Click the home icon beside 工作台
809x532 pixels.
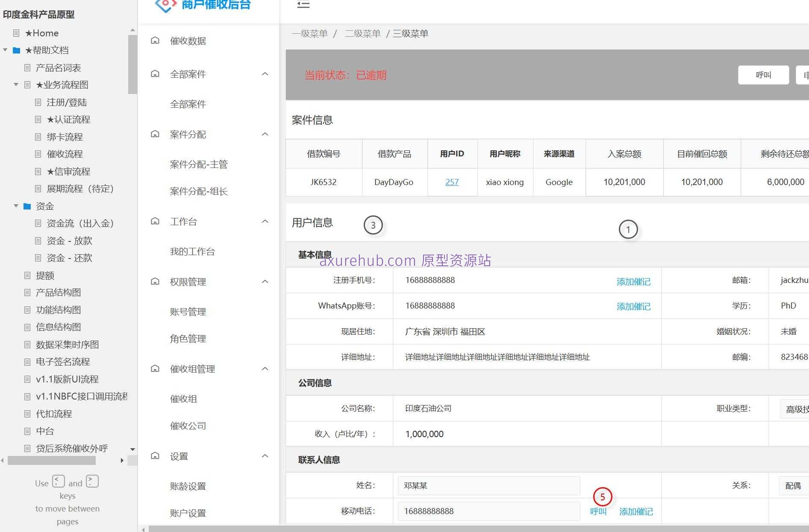(x=155, y=221)
